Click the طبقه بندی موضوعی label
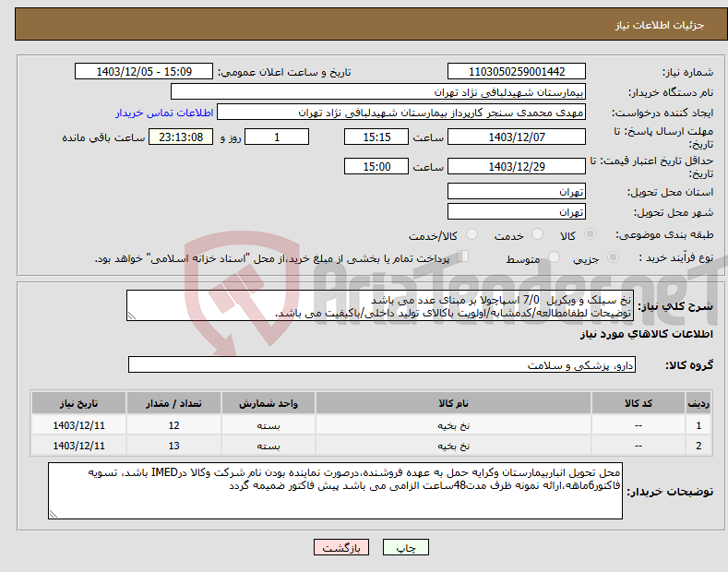 point(664,234)
